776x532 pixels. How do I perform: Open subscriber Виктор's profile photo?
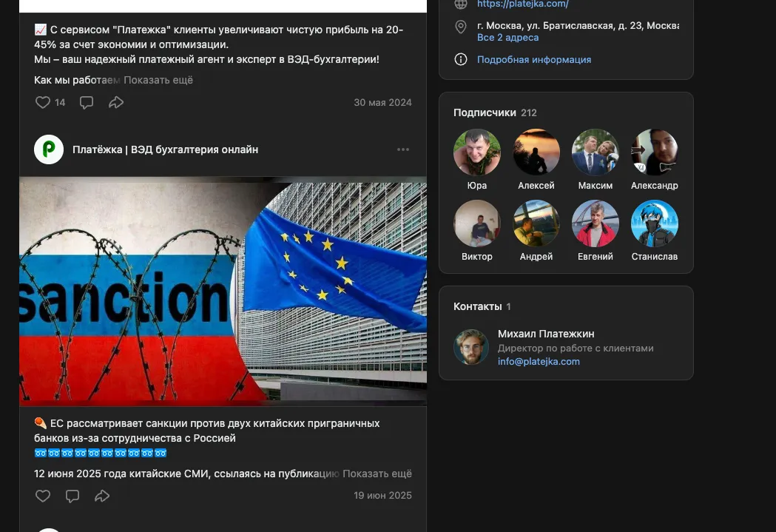pos(476,223)
